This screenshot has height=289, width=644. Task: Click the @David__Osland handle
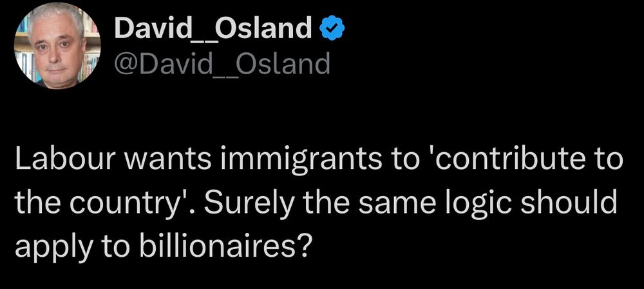click(222, 64)
